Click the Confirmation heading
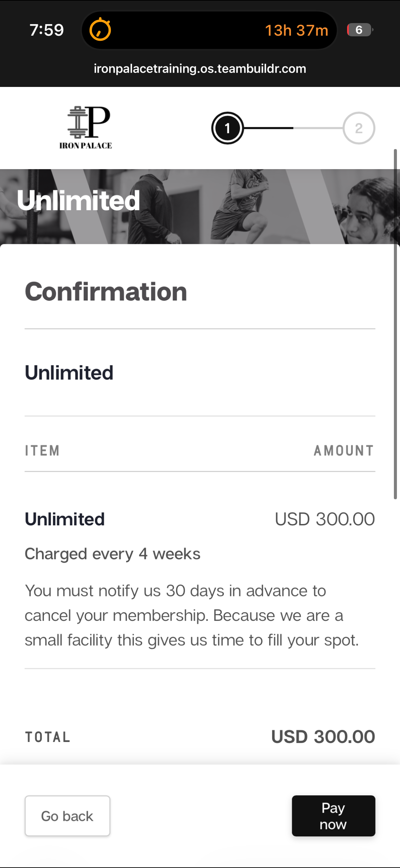Screen dimensions: 400x868 (x=106, y=292)
